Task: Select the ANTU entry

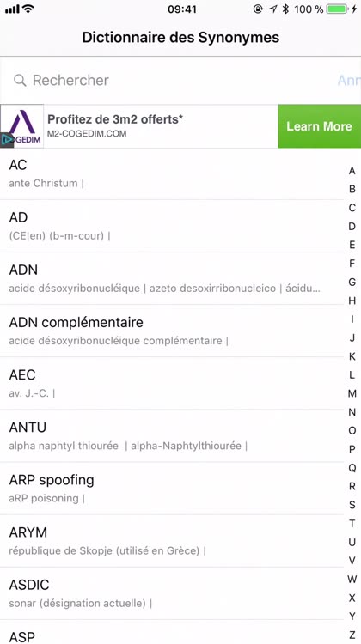Action: (x=172, y=435)
